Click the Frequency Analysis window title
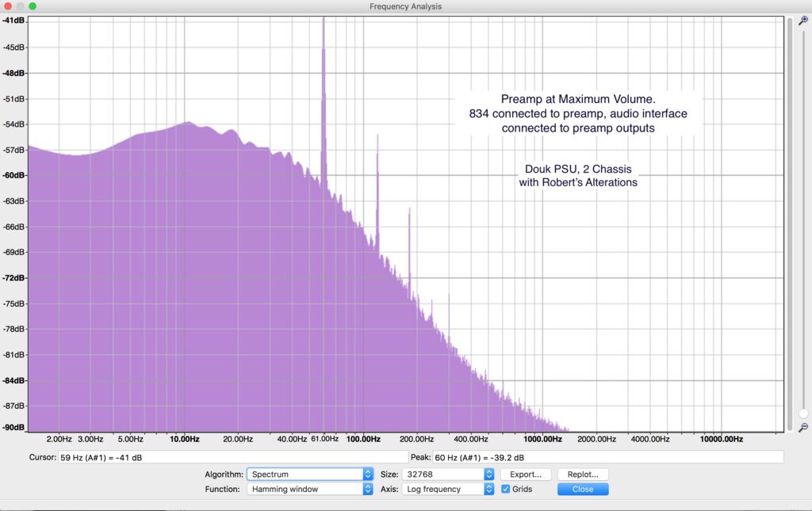 tap(405, 6)
